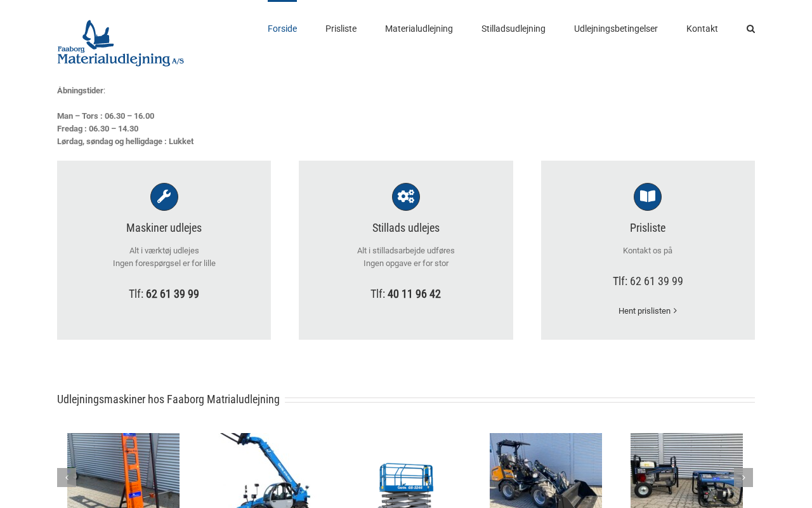Go to previous carousel slide arrow
This screenshot has width=812, height=508.
pyautogui.click(x=67, y=478)
